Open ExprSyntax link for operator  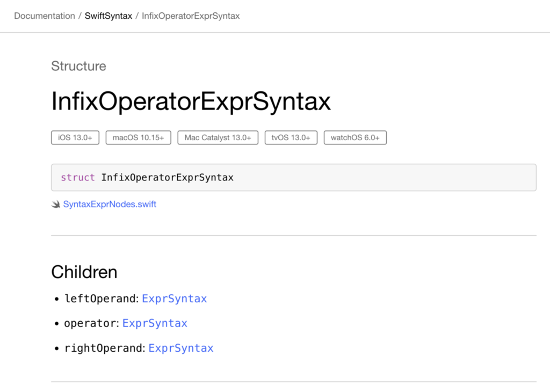tap(155, 323)
